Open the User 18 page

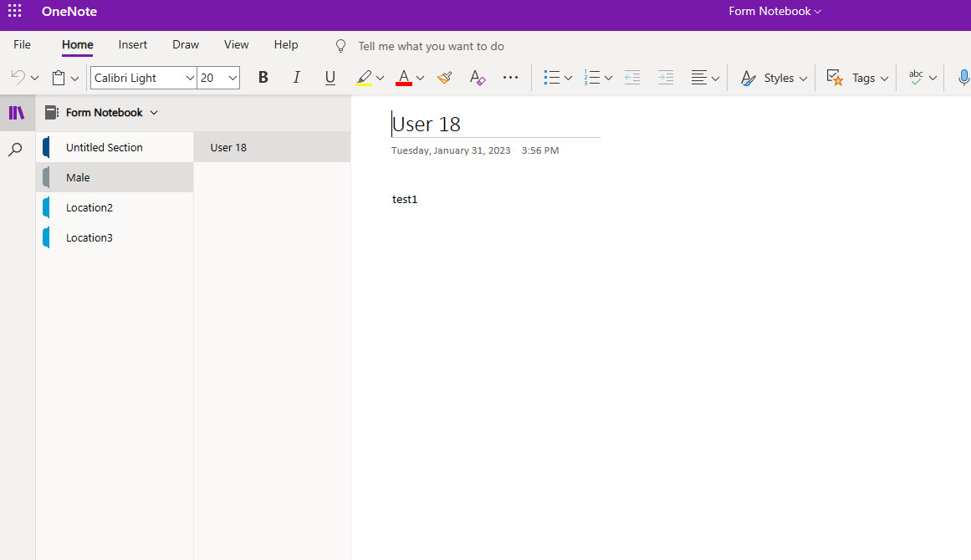[228, 146]
